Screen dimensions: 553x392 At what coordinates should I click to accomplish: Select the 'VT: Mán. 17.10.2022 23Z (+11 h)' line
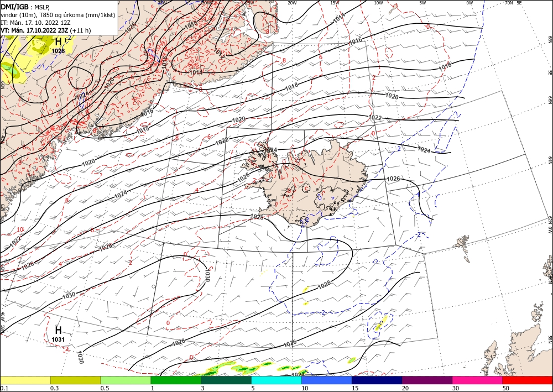[46, 30]
